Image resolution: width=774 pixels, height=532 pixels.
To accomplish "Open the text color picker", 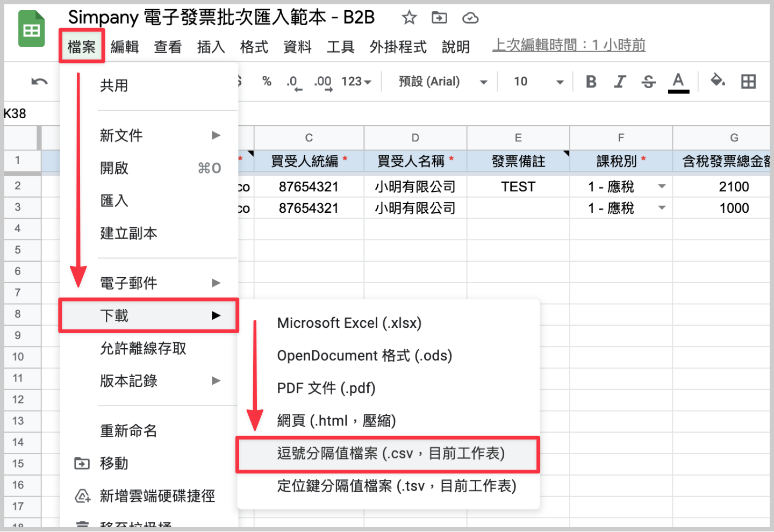I will pyautogui.click(x=678, y=82).
